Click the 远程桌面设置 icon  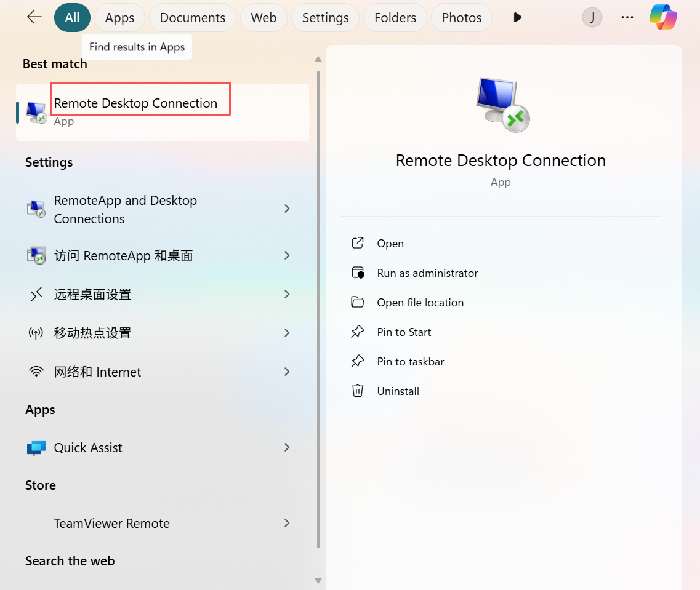pos(36,294)
